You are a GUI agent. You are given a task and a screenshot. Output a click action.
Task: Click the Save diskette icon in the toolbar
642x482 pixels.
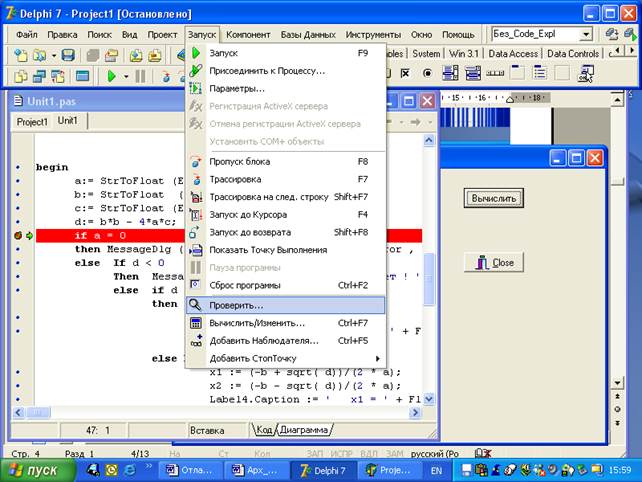pos(68,54)
